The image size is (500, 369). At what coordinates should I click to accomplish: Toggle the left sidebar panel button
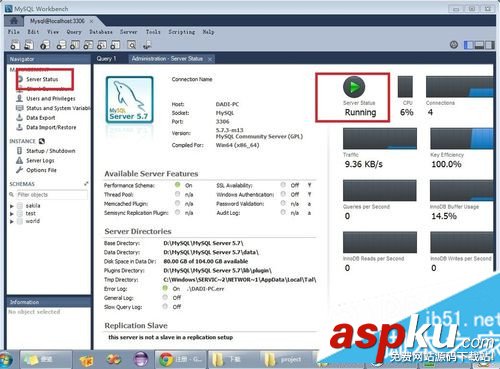[469, 45]
